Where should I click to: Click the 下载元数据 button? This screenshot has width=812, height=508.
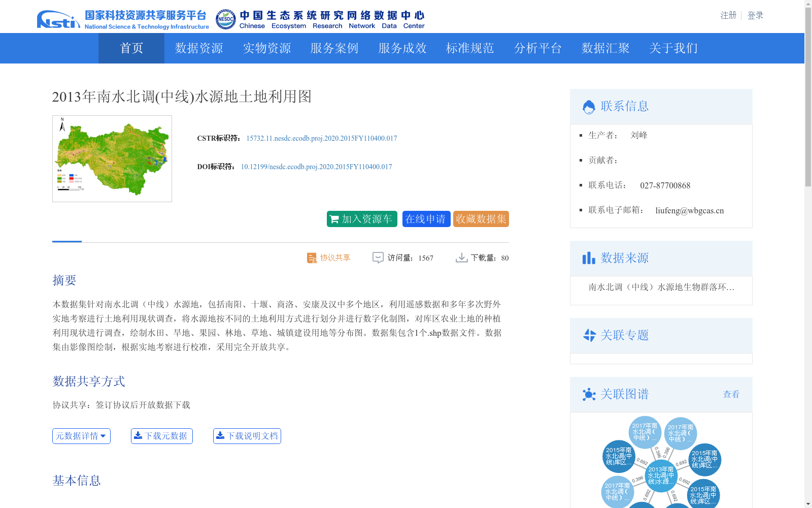(162, 436)
